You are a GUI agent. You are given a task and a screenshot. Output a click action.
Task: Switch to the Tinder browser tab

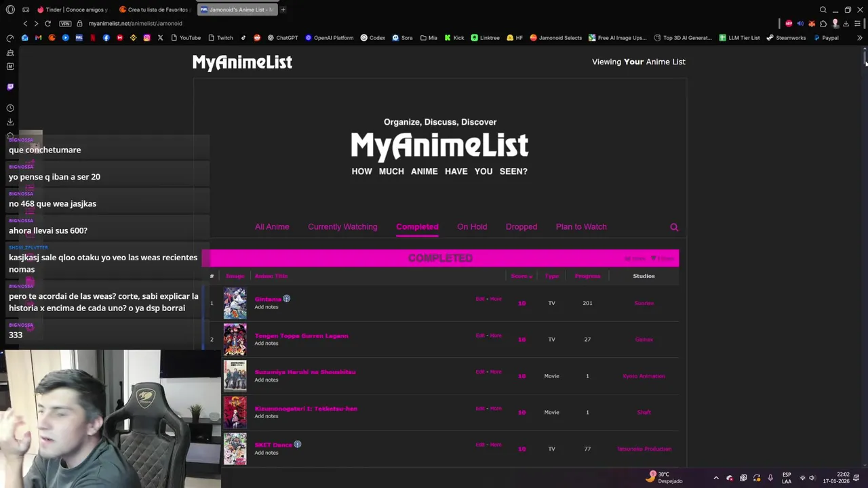point(73,9)
